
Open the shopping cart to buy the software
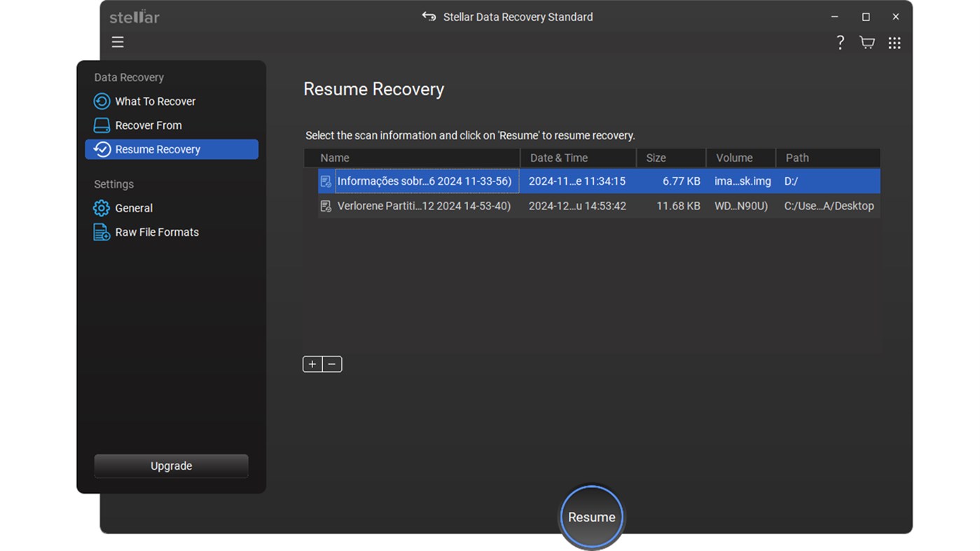tap(867, 42)
